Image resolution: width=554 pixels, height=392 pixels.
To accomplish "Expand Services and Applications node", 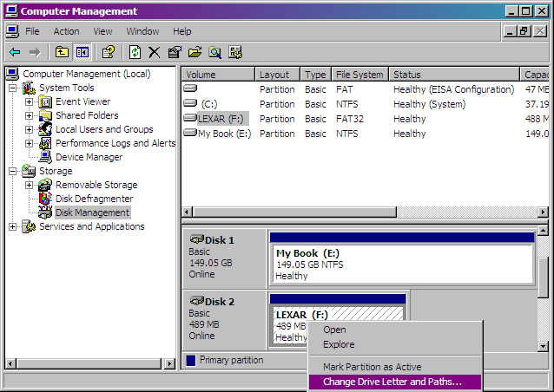I will coord(13,226).
